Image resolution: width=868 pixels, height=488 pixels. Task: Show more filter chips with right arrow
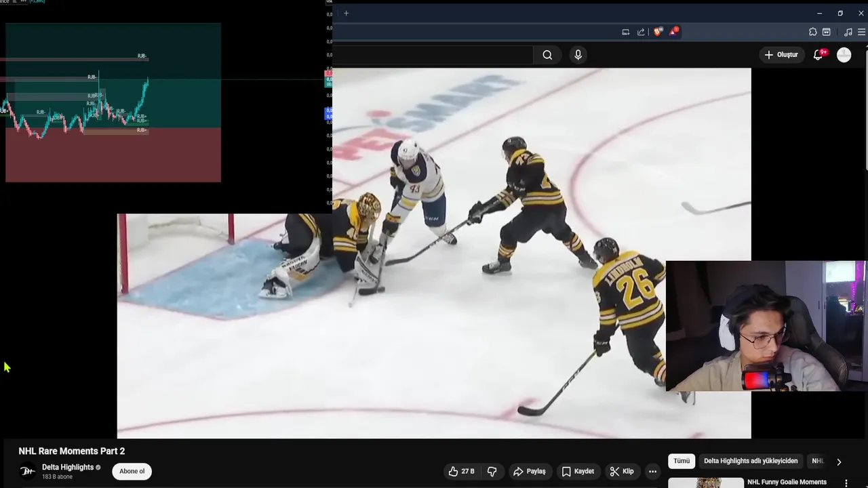[839, 462]
